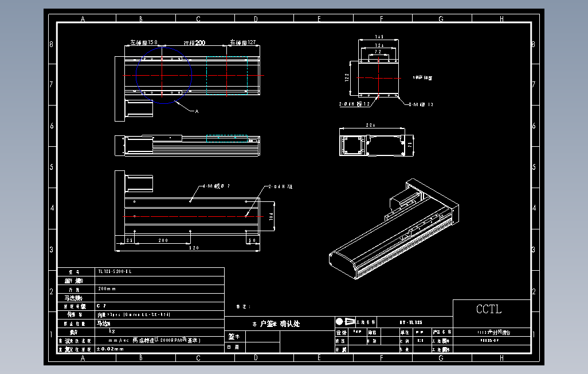Screen dimensions: 588x374
Task: Select the ±0.02mm repeatability value
Action: (110, 349)
